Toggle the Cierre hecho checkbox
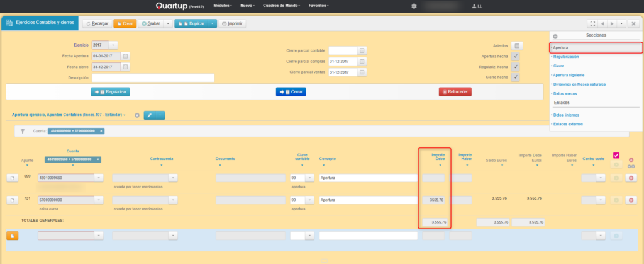 pos(516,77)
